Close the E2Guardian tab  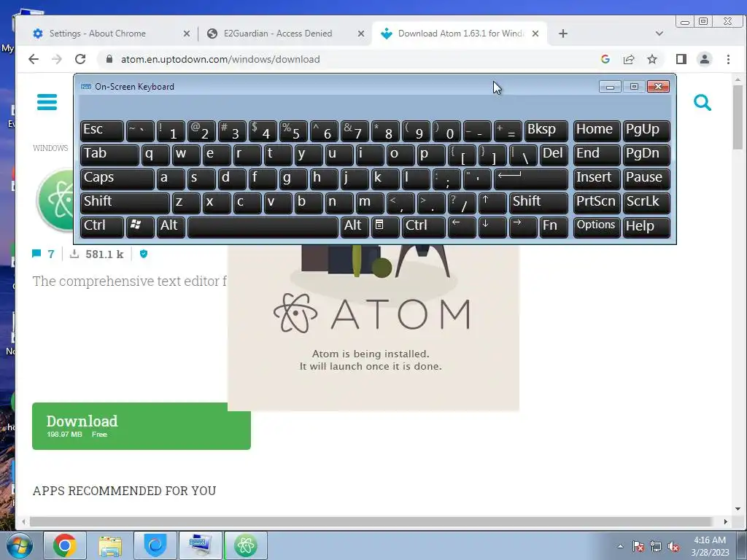tap(361, 34)
